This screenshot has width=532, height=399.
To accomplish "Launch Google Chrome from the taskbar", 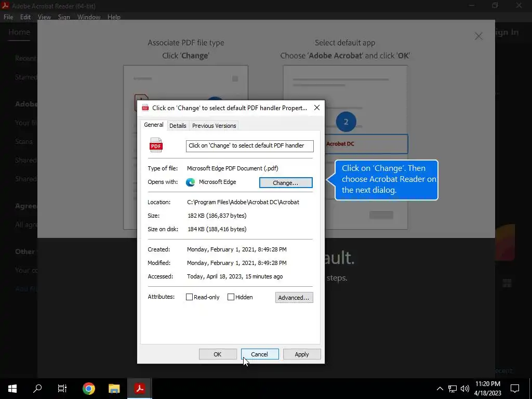I will (88, 389).
